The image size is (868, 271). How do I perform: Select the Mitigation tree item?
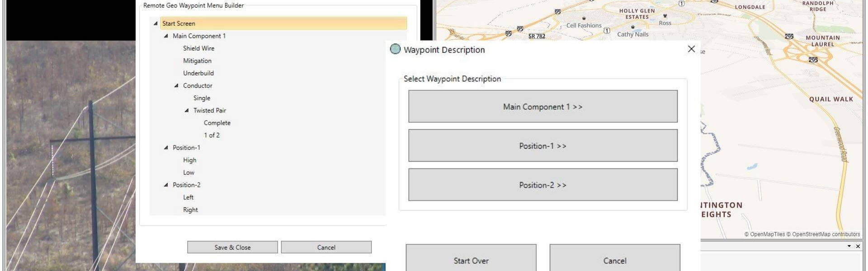197,61
